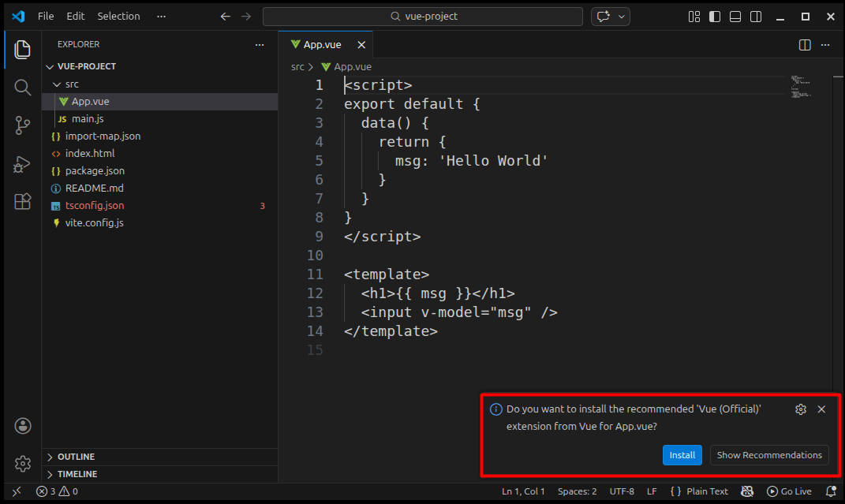This screenshot has width=845, height=504.
Task: Install the recommended Vue extension
Action: tap(682, 455)
